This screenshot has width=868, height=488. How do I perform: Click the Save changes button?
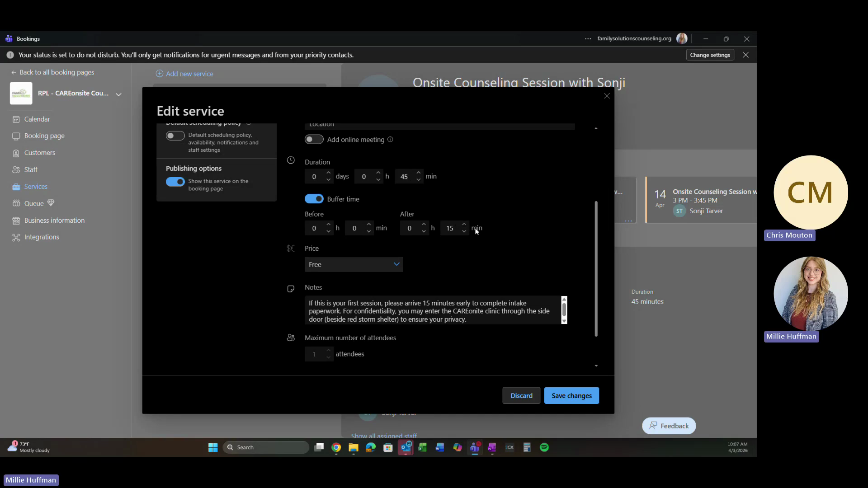(571, 395)
